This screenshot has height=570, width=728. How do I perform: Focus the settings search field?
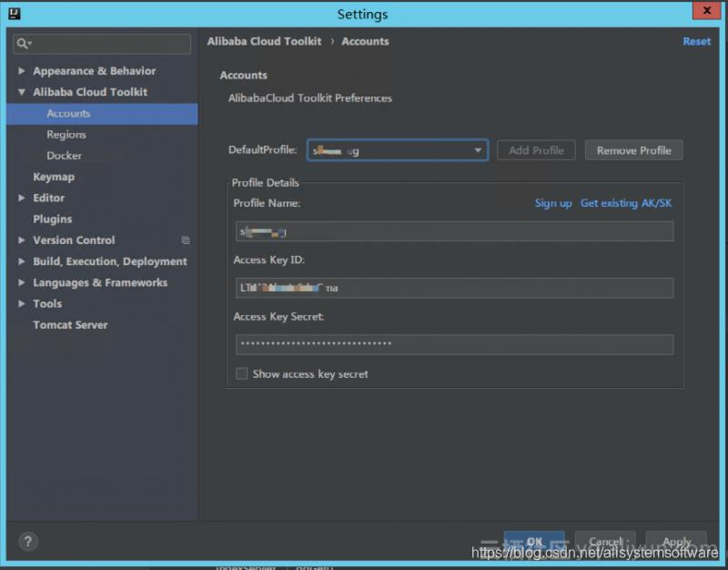click(102, 44)
